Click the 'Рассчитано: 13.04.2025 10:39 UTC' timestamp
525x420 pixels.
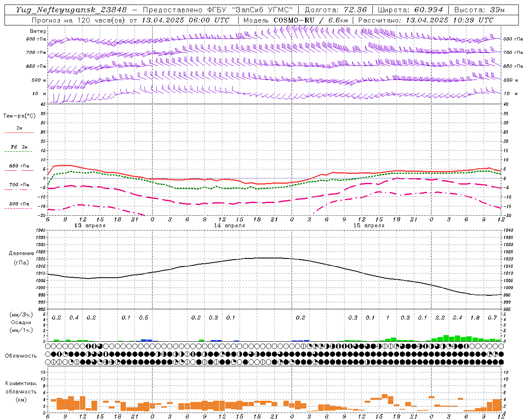pyautogui.click(x=426, y=20)
